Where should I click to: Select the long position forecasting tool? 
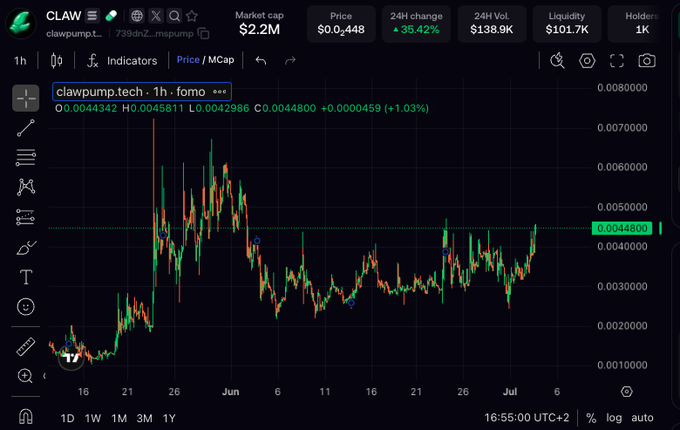[26, 217]
